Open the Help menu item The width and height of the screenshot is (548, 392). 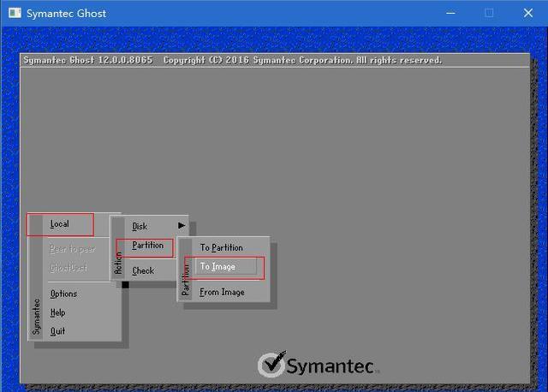(57, 312)
